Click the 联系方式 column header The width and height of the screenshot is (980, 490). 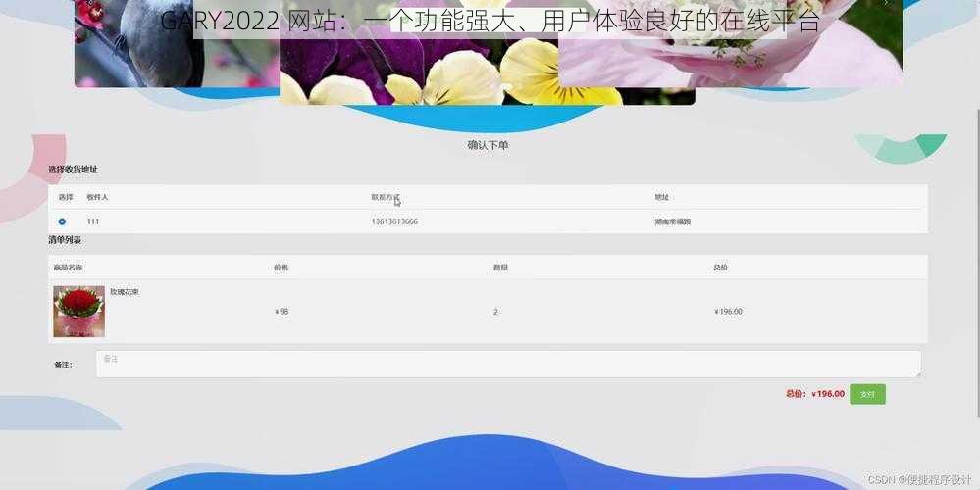(x=385, y=197)
